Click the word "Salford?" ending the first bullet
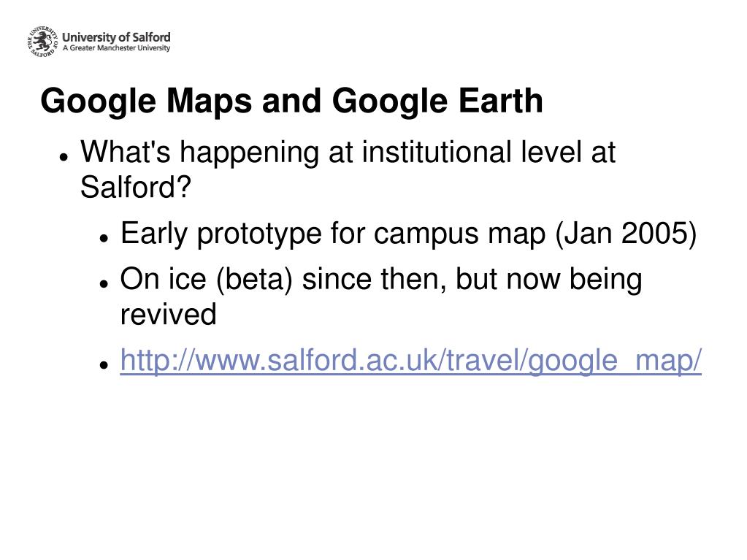747x560 pixels. coord(136,187)
